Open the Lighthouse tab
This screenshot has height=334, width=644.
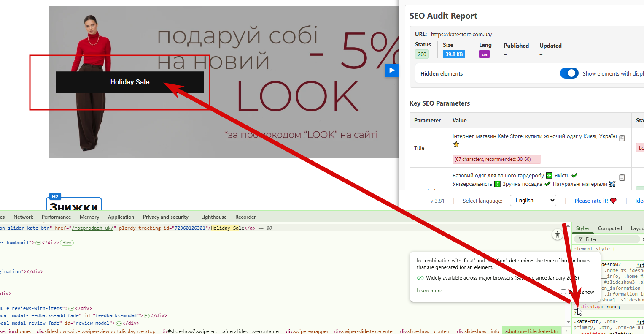coord(214,217)
